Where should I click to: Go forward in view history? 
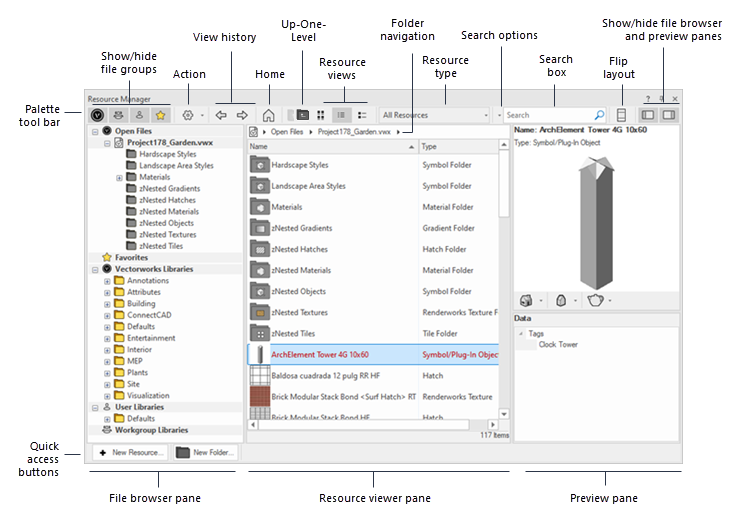242,115
